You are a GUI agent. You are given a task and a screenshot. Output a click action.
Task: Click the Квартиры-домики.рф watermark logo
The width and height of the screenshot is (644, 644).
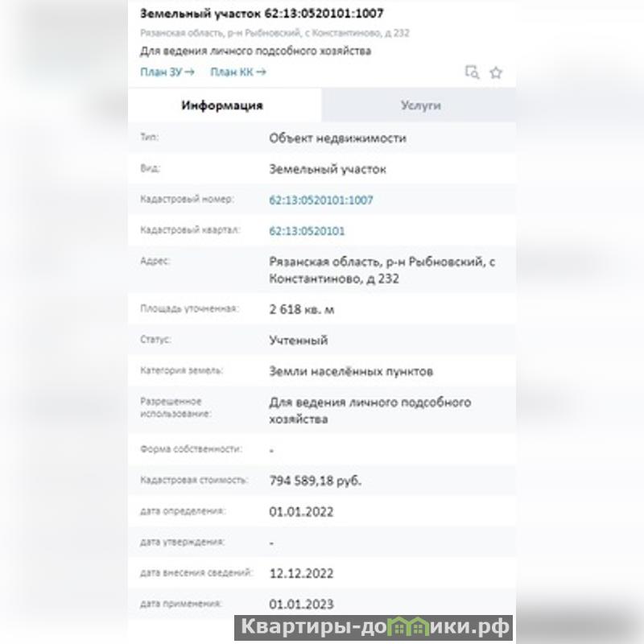click(x=373, y=627)
